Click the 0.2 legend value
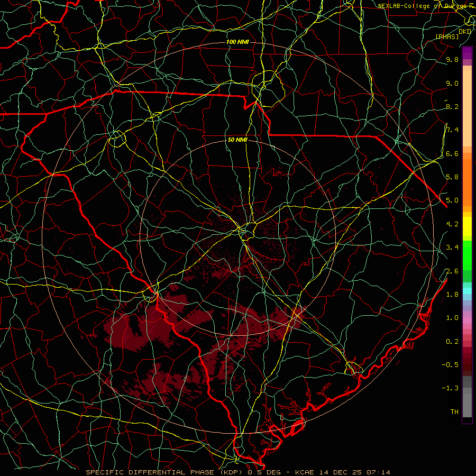 tap(452, 342)
